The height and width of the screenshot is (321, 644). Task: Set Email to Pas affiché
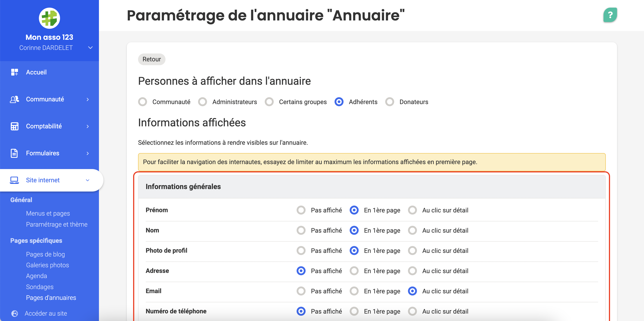[x=301, y=291]
